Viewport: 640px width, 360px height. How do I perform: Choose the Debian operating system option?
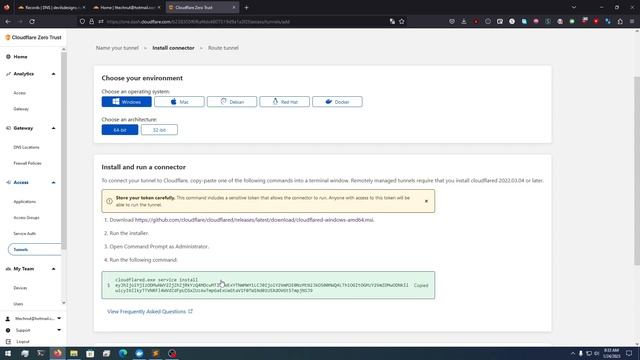(232, 102)
